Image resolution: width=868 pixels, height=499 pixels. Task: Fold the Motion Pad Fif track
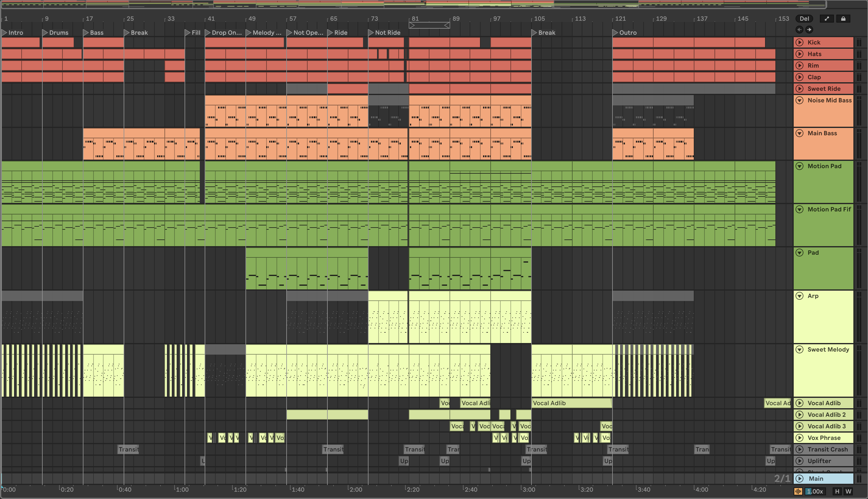pyautogui.click(x=799, y=209)
